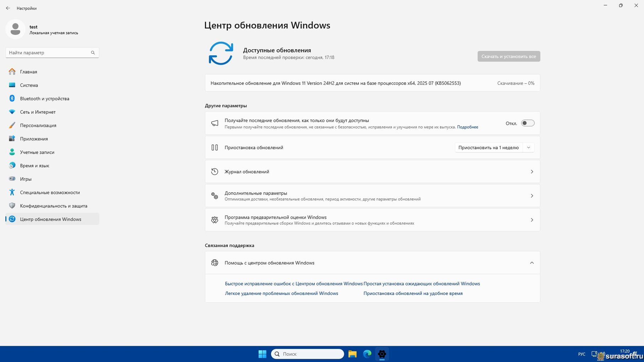Screen dimensions: 644x362
Task: Click the Подробнее link
Action: pyautogui.click(x=467, y=127)
